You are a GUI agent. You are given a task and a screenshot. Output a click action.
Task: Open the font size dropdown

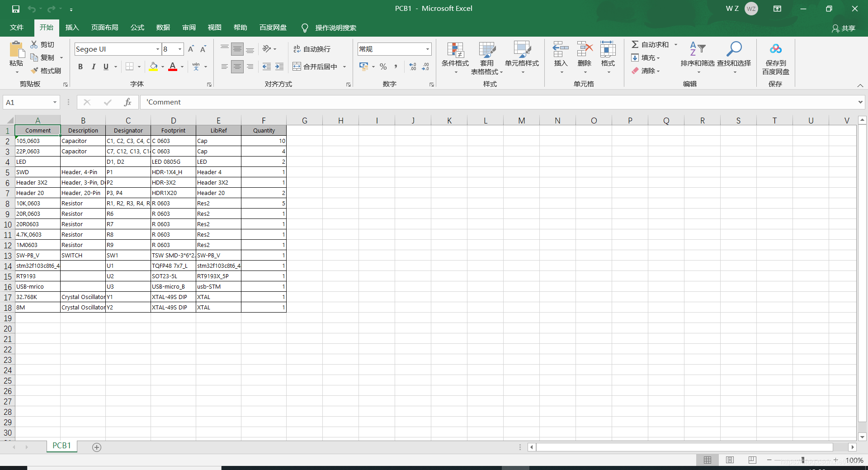click(180, 49)
